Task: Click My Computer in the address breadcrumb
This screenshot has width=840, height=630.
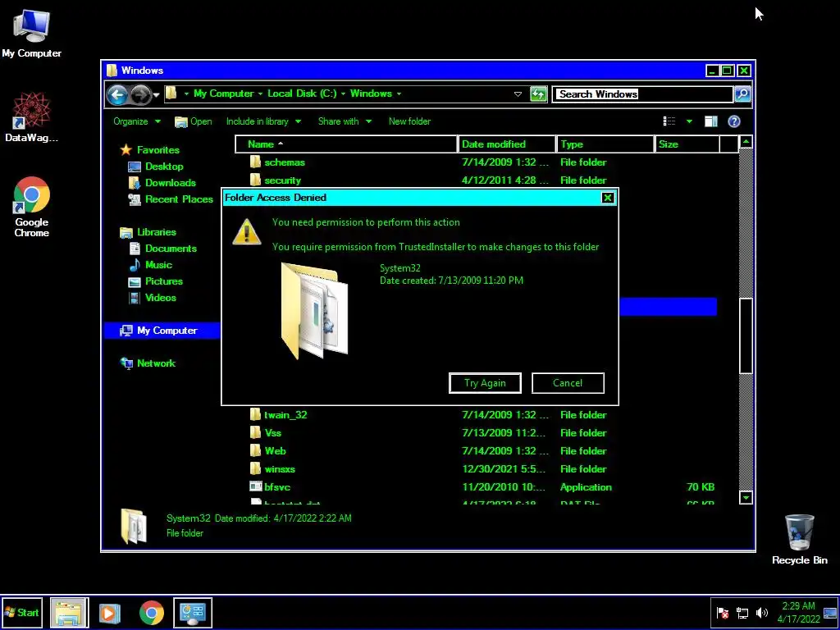Action: pyautogui.click(x=223, y=94)
